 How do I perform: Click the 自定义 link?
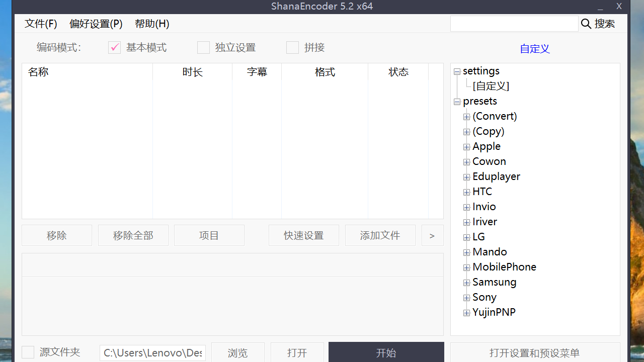[534, 49]
